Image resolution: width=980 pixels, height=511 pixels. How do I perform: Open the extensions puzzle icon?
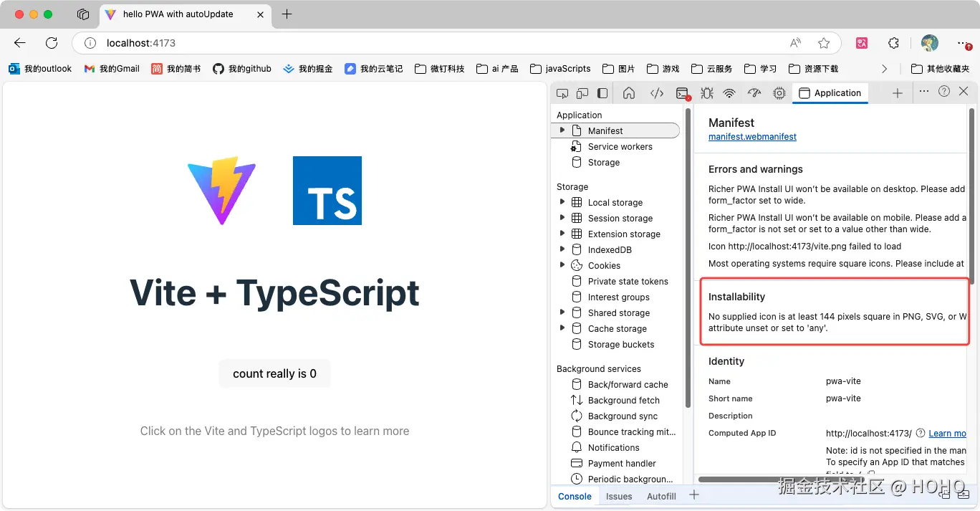point(893,43)
